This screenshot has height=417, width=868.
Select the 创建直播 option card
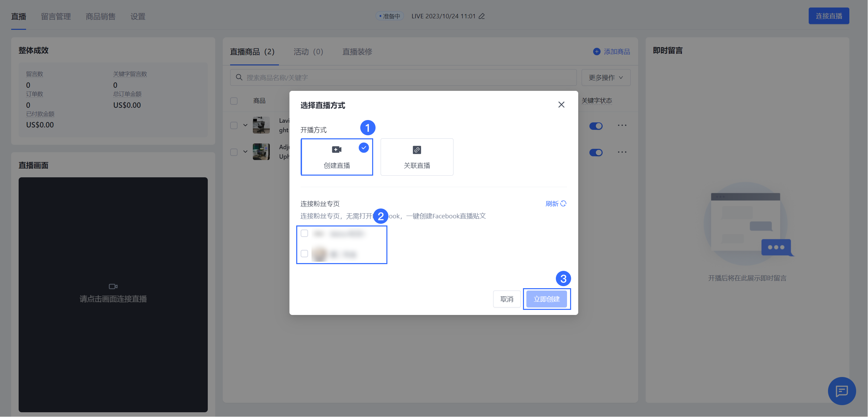click(337, 157)
